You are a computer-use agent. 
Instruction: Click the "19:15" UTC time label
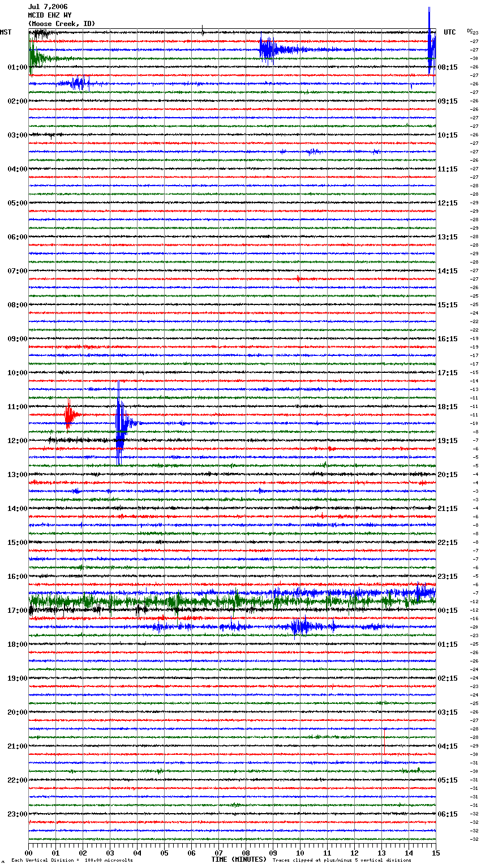448,441
